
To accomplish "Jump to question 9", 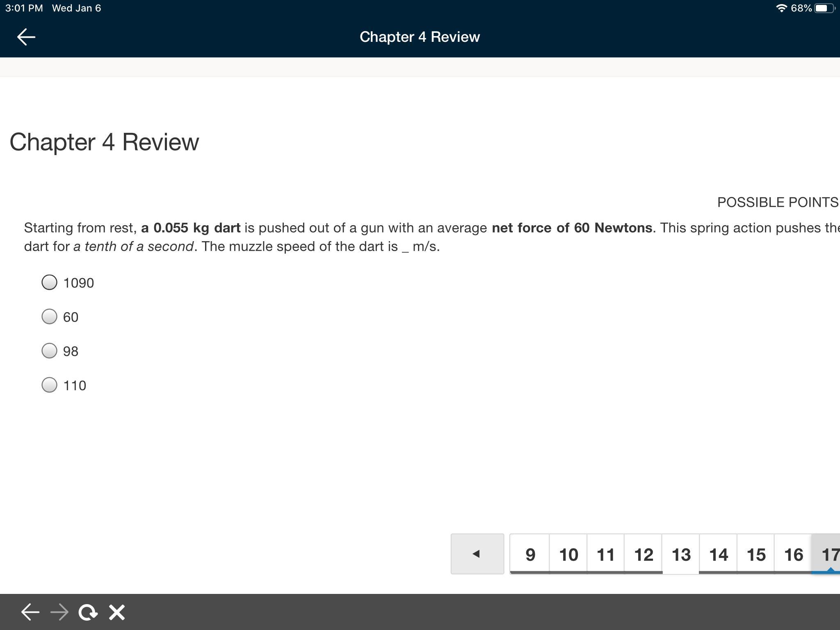I will tap(530, 555).
